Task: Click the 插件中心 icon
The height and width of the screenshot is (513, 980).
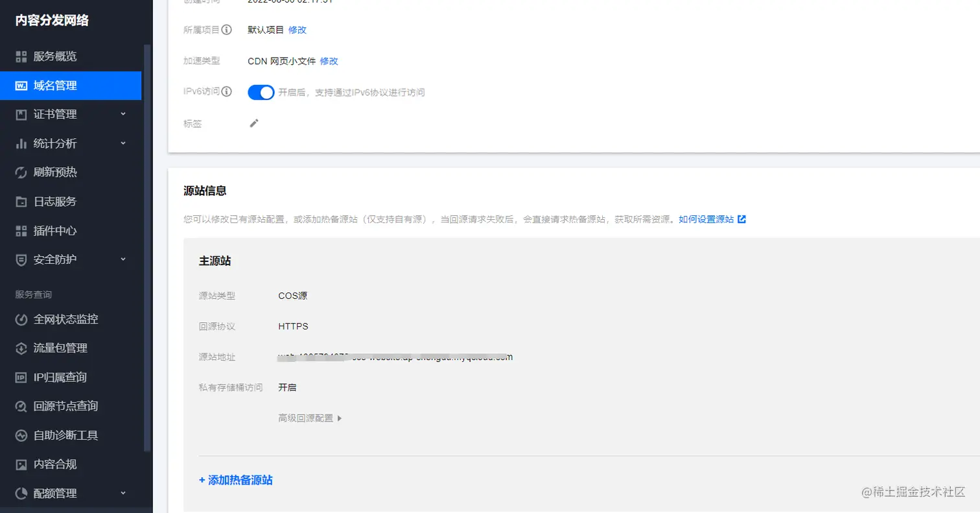Action: click(x=21, y=231)
